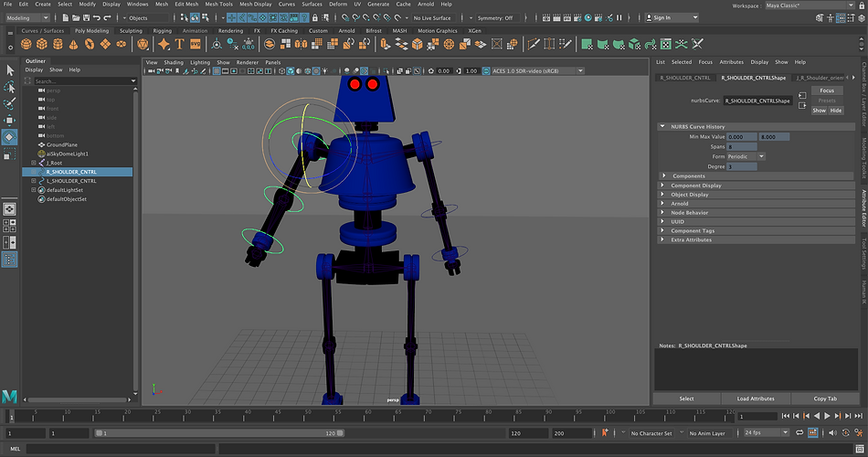This screenshot has width=868, height=457.
Task: Switch to the Sculpting shelf tab
Action: pyautogui.click(x=131, y=31)
